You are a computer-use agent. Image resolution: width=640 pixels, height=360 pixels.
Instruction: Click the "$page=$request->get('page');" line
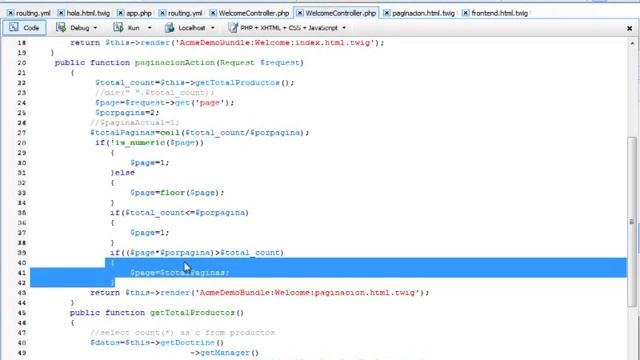tap(165, 102)
